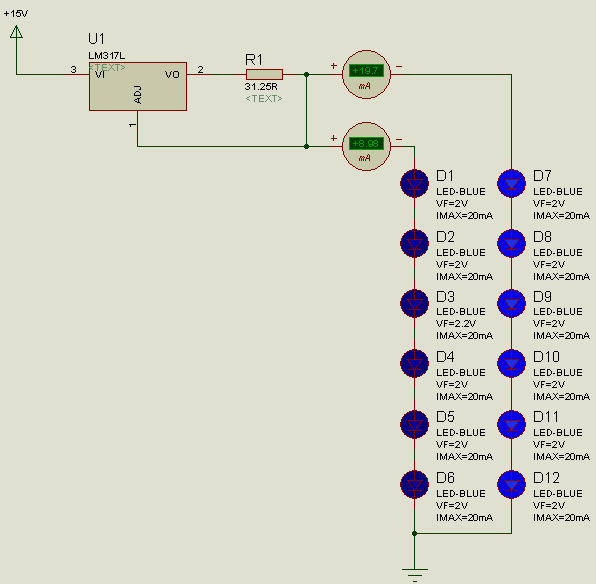
Task: Select LED D10 diode symbol
Action: coord(511,363)
